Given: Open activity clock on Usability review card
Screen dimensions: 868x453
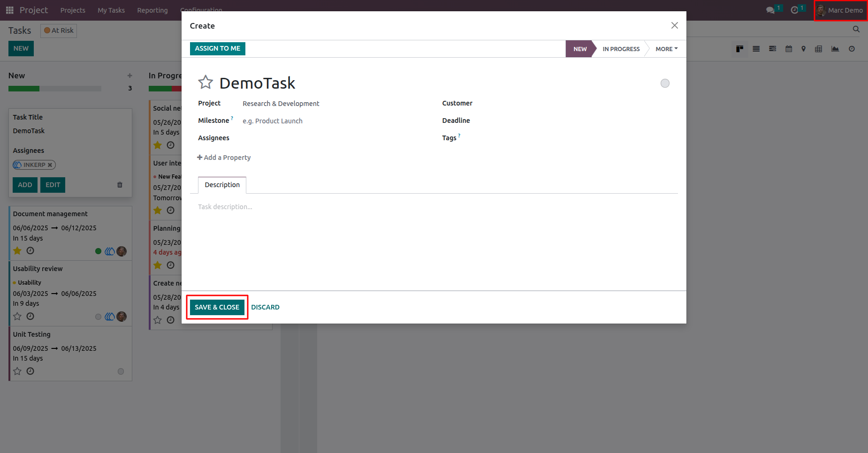Looking at the screenshot, I should click(30, 317).
